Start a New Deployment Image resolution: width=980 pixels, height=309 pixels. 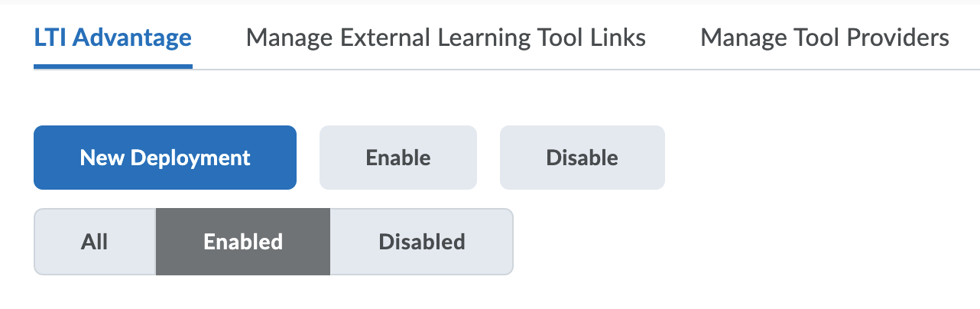[x=165, y=158]
